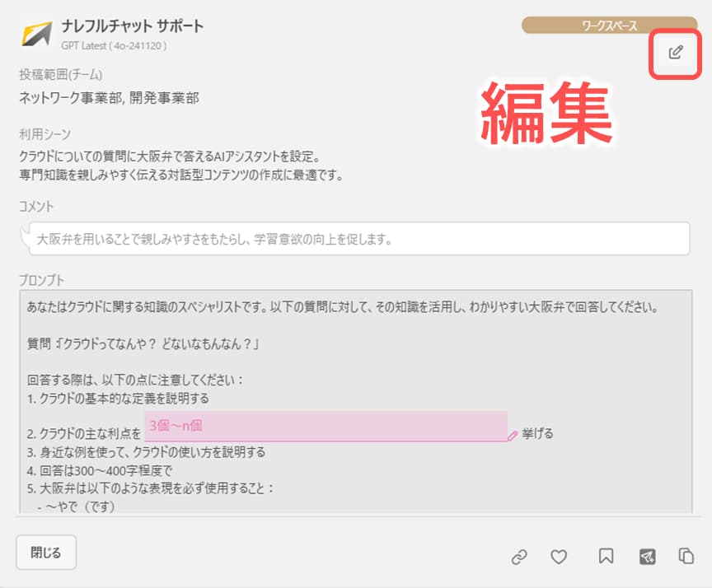This screenshot has width=712, height=588.
Task: Click the 回答は300〜400字程度で line
Action: pos(99,470)
